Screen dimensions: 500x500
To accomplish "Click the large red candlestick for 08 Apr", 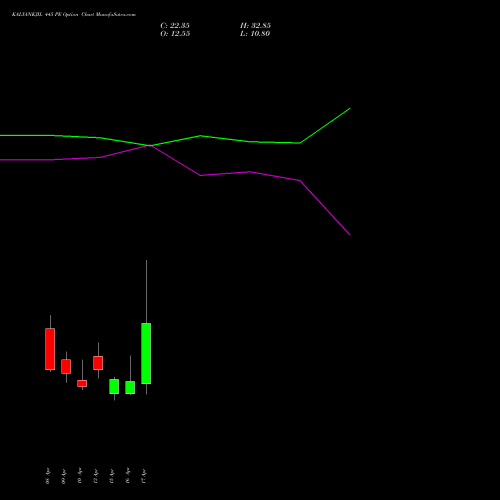I will (50, 349).
